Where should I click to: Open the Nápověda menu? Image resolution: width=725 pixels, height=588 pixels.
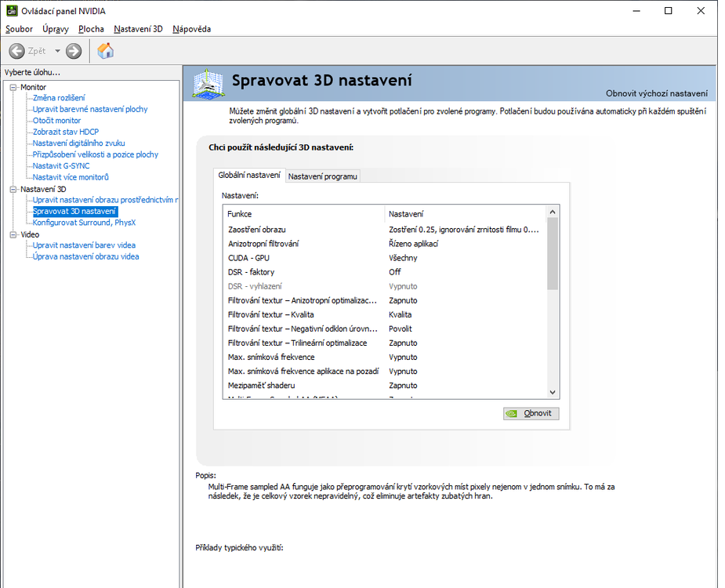[x=191, y=29]
